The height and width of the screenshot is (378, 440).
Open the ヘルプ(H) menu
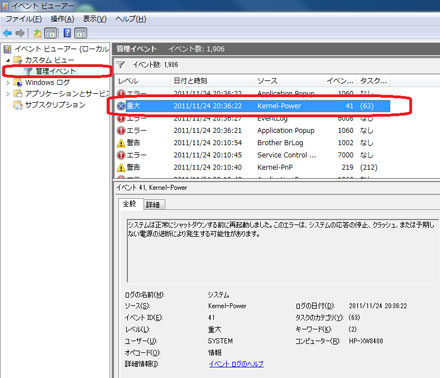click(131, 19)
